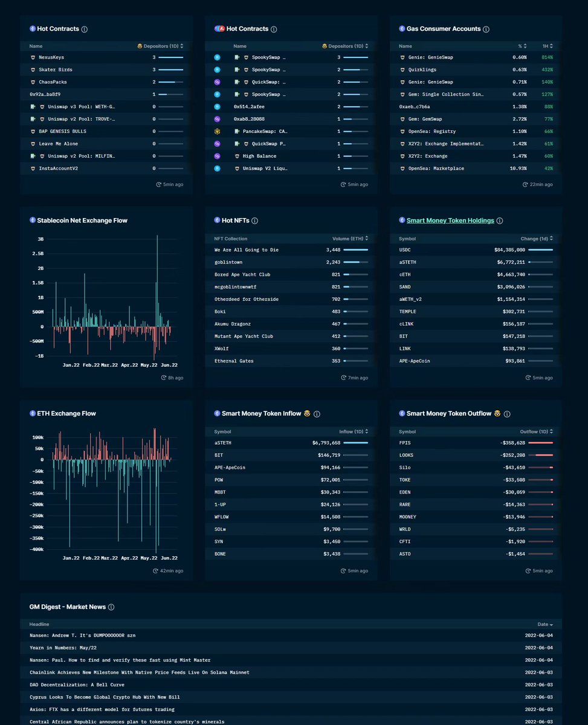
Task: Show info for GM Digest - Market News
Action: 111,607
